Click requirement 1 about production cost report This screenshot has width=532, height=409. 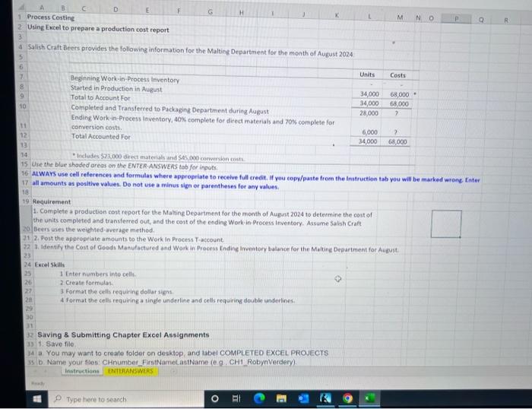tap(203, 220)
